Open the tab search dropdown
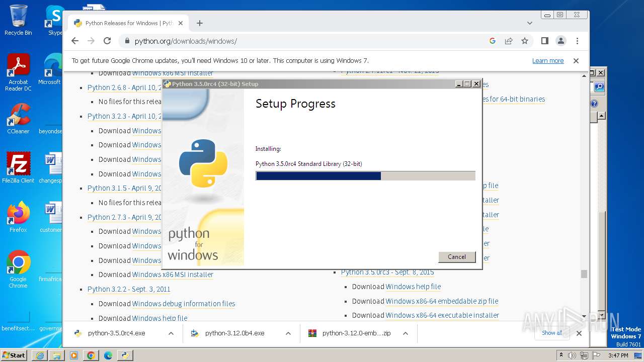Image resolution: width=644 pixels, height=362 pixels. tap(530, 23)
